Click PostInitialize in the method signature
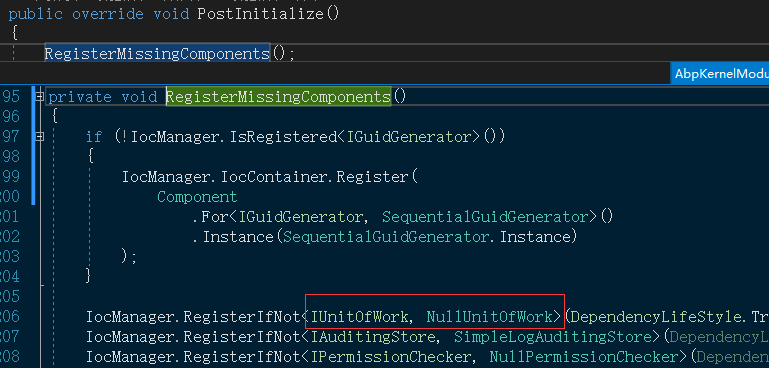This screenshot has width=769, height=368. click(260, 13)
